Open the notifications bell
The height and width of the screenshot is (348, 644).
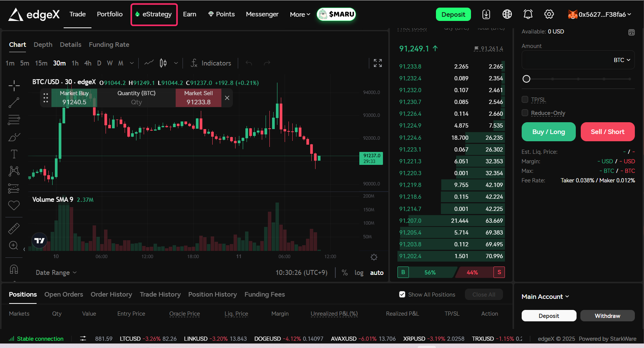pyautogui.click(x=528, y=14)
